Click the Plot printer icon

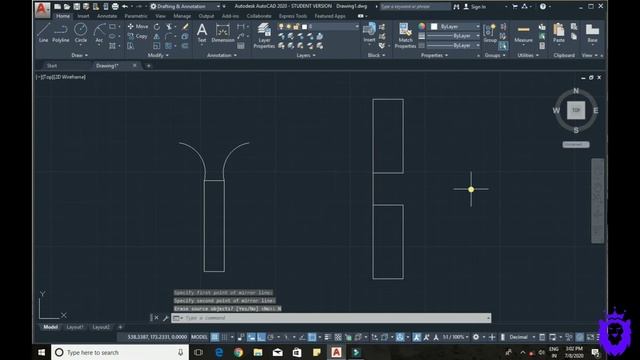115,7
